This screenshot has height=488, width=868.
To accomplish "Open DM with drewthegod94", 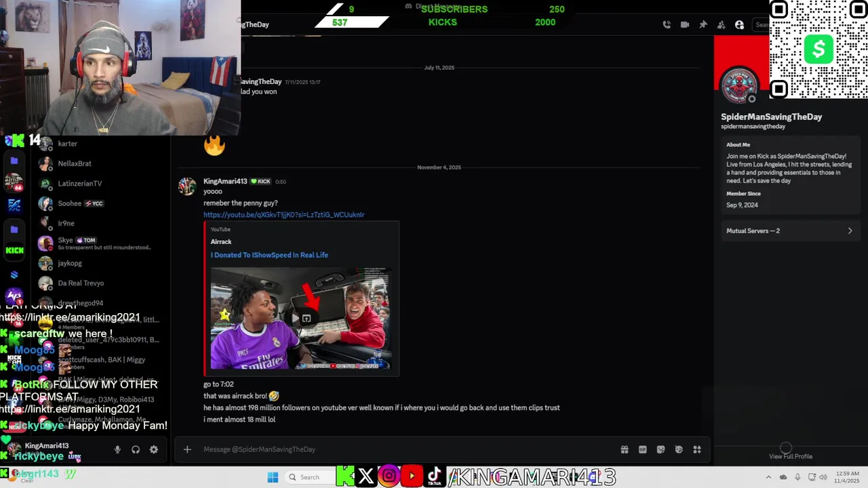I will click(102, 302).
